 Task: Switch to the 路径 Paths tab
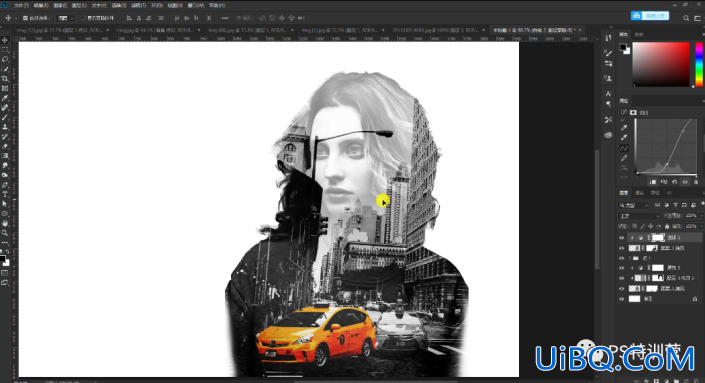pyautogui.click(x=655, y=193)
